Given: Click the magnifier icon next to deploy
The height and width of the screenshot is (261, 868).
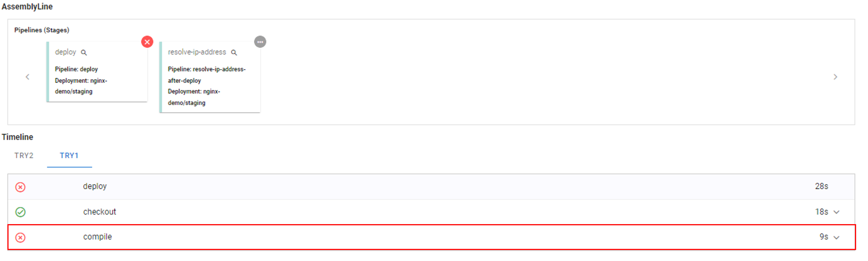Looking at the screenshot, I should tap(84, 53).
